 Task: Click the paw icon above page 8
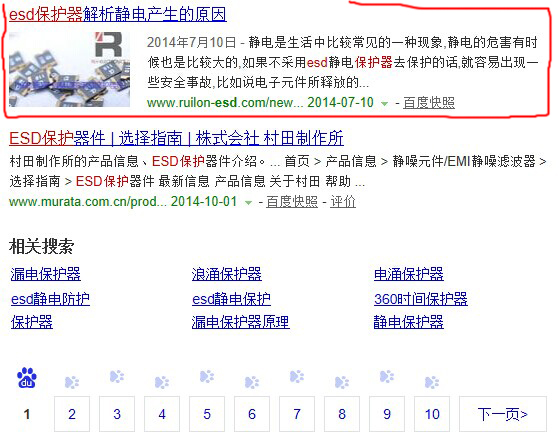pos(342,382)
